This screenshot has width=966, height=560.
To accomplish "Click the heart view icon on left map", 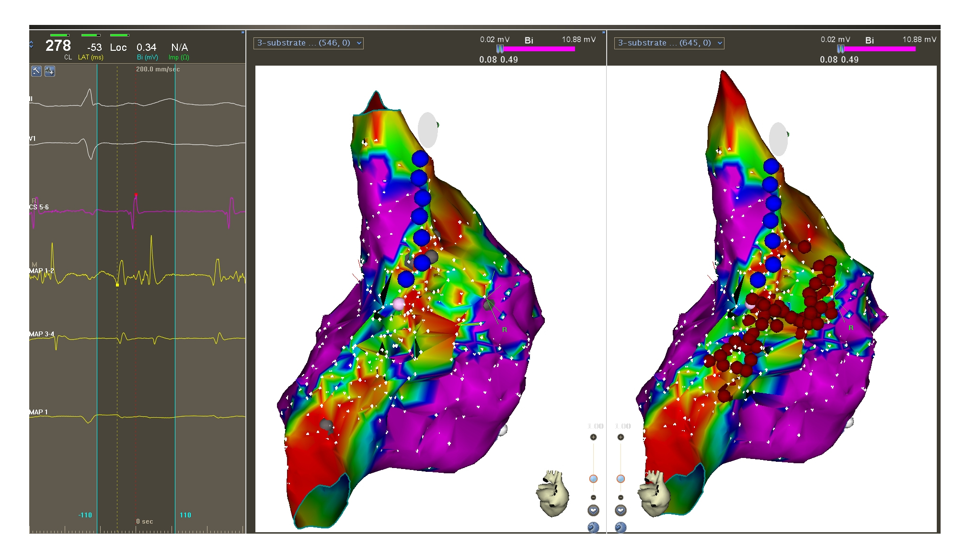I will pyautogui.click(x=593, y=511).
